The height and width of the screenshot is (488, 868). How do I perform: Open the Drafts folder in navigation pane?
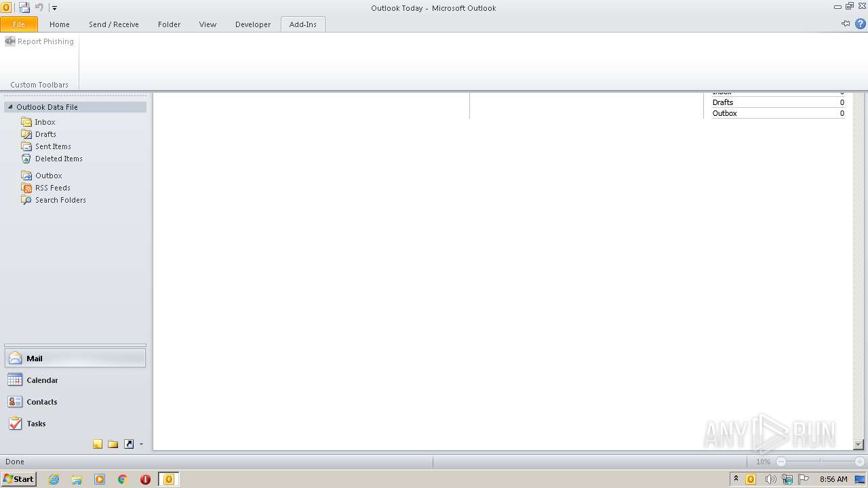pyautogui.click(x=46, y=134)
